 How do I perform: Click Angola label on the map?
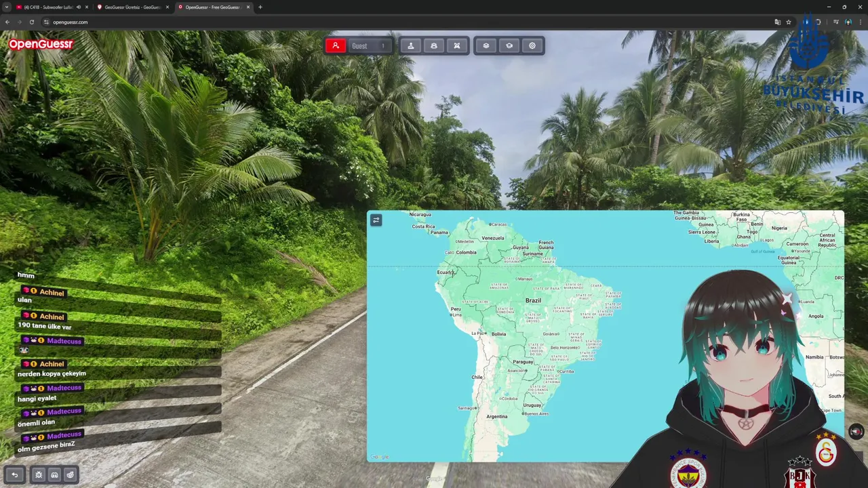pyautogui.click(x=816, y=316)
